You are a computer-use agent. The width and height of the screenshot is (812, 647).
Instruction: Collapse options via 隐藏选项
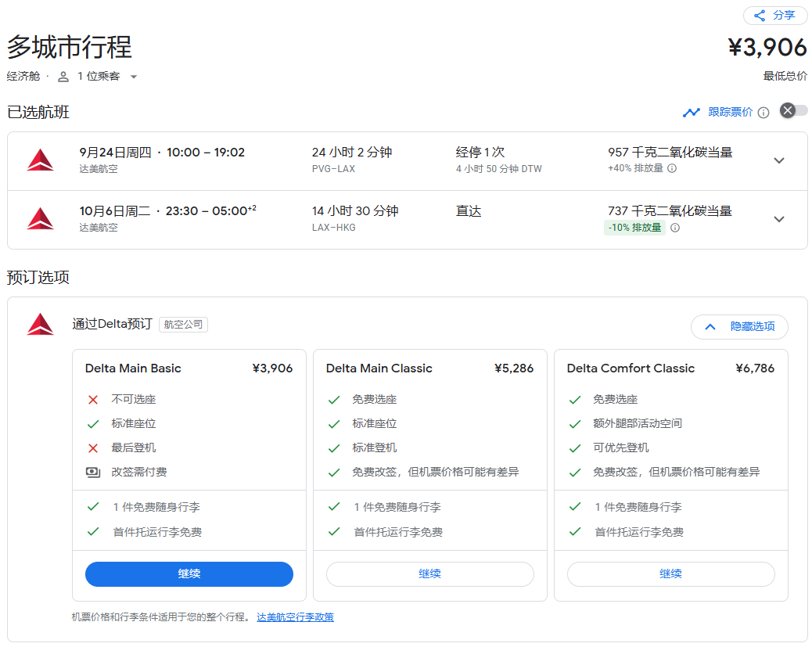point(739,326)
